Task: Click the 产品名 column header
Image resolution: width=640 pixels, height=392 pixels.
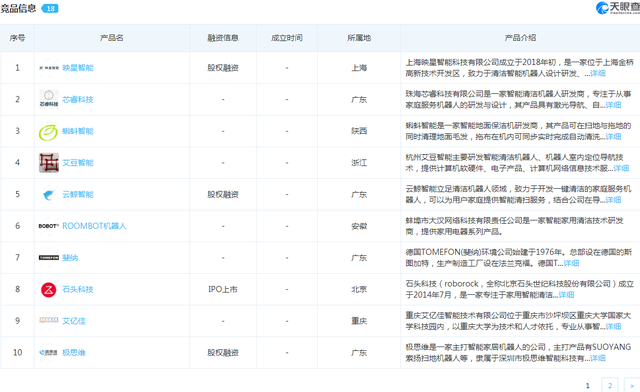Action: (111, 38)
